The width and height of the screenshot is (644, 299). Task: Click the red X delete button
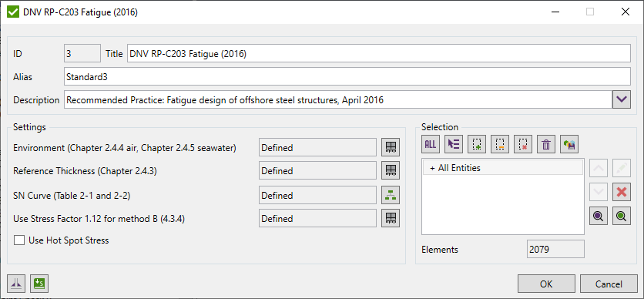coord(622,192)
